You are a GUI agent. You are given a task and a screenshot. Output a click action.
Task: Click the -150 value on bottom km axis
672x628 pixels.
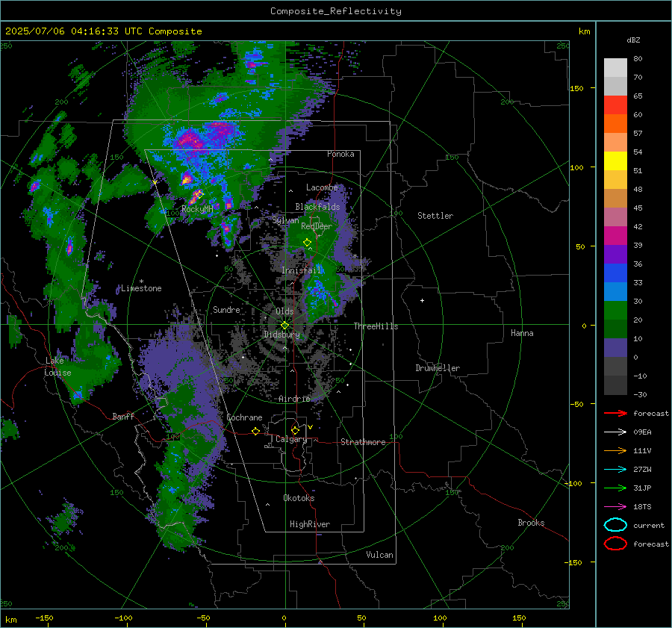[44, 618]
